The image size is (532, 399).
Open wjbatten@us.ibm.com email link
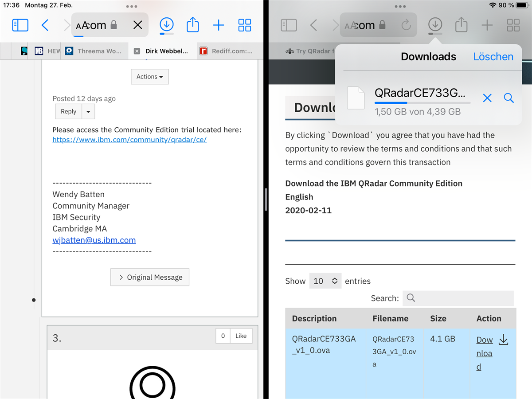(x=94, y=240)
